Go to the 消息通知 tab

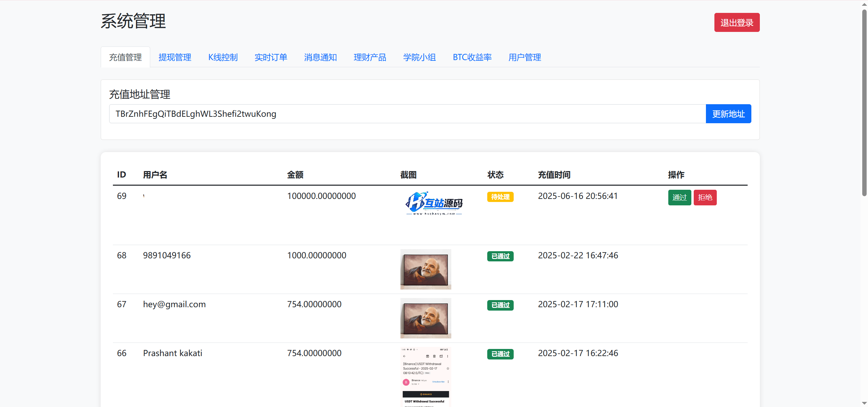coord(320,57)
